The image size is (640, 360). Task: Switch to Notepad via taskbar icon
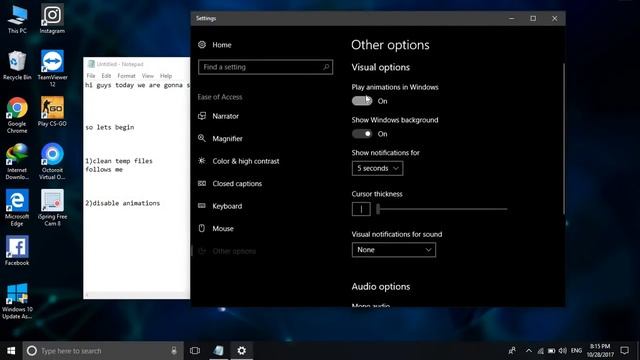(219, 351)
